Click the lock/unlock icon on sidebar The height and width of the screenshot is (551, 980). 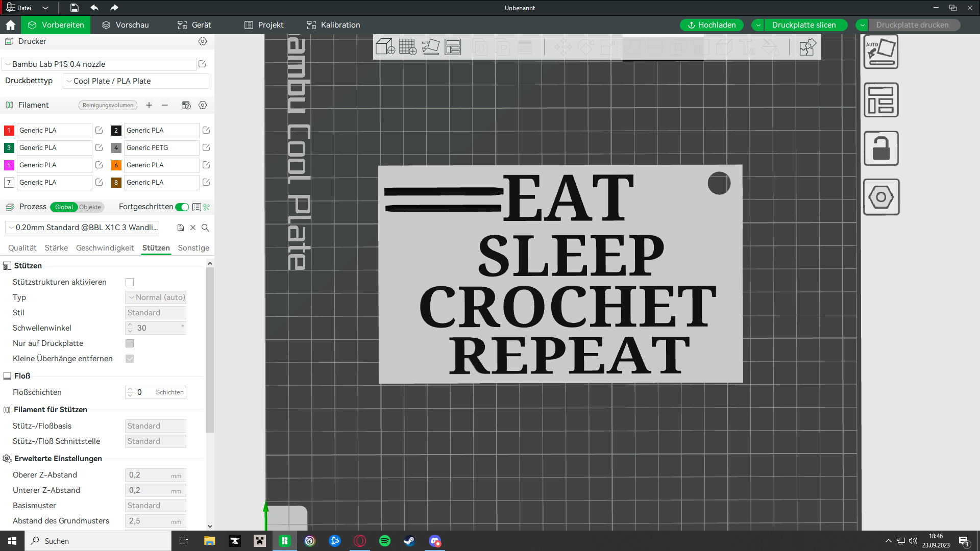click(881, 148)
